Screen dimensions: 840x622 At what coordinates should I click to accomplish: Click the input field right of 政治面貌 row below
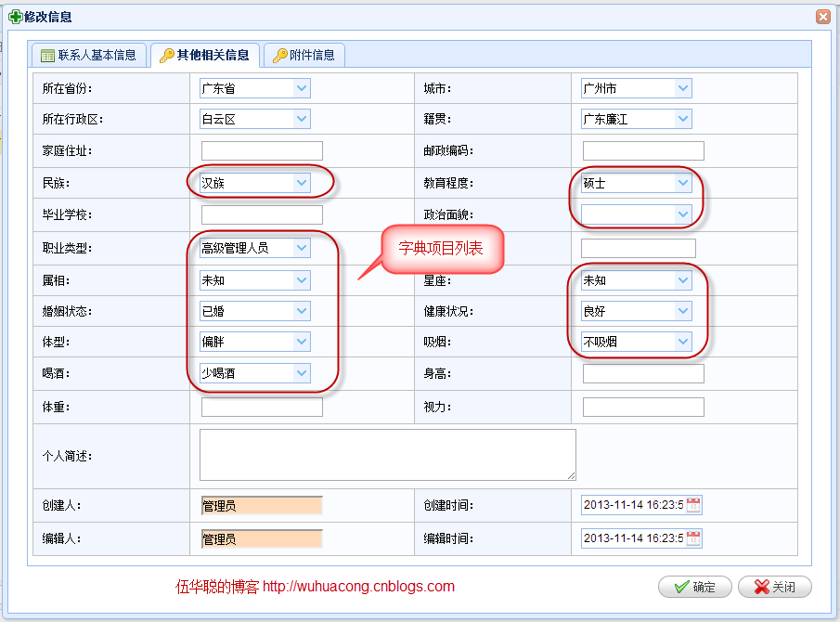click(639, 248)
